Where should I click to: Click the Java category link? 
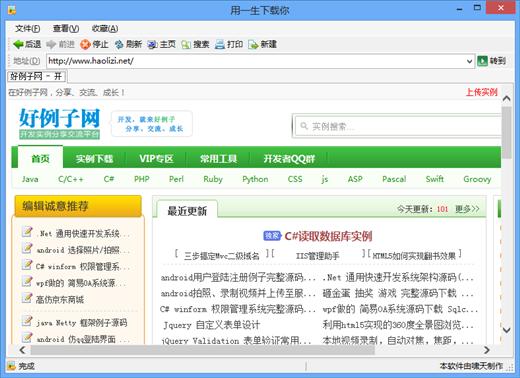coord(30,179)
